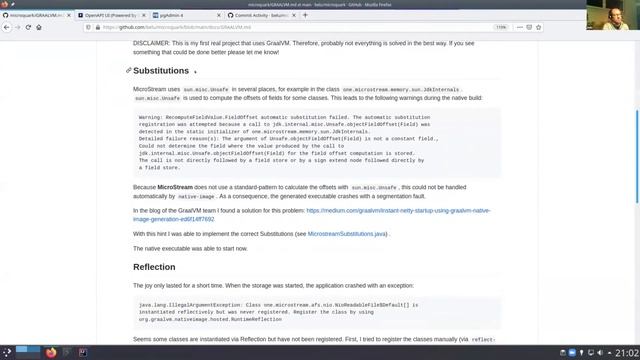Open a new browser tab
640x360 pixels.
[x=305, y=15]
